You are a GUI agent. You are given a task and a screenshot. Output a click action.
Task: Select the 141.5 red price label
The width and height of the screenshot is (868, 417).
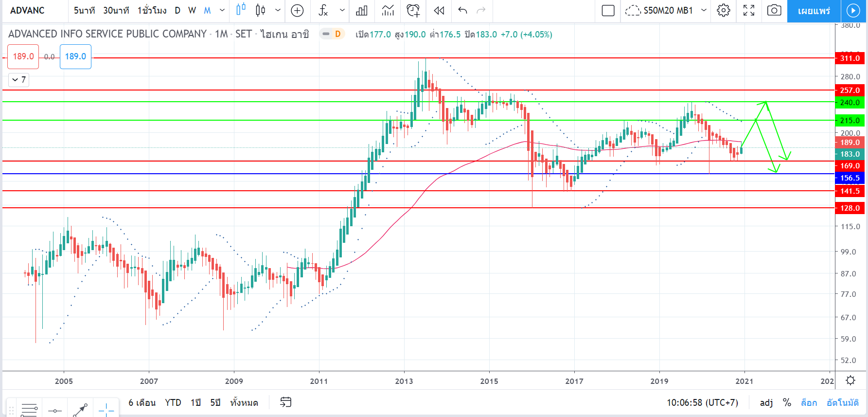coord(850,191)
